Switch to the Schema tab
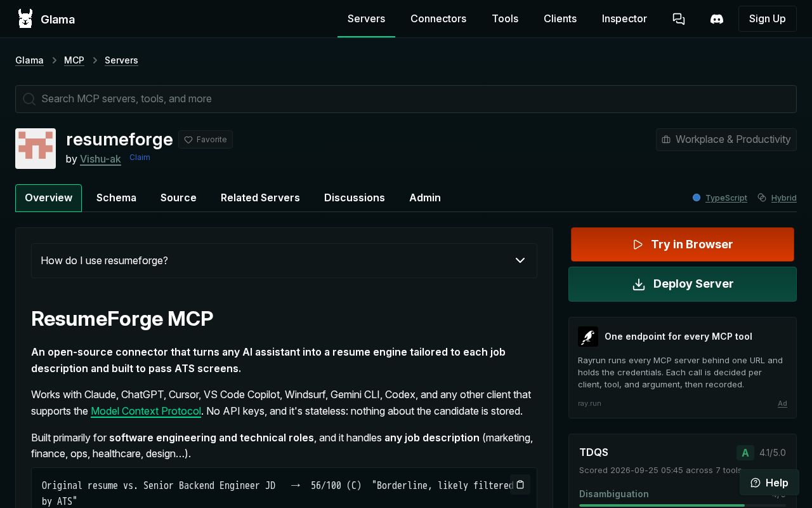The image size is (812, 508). pyautogui.click(x=116, y=198)
